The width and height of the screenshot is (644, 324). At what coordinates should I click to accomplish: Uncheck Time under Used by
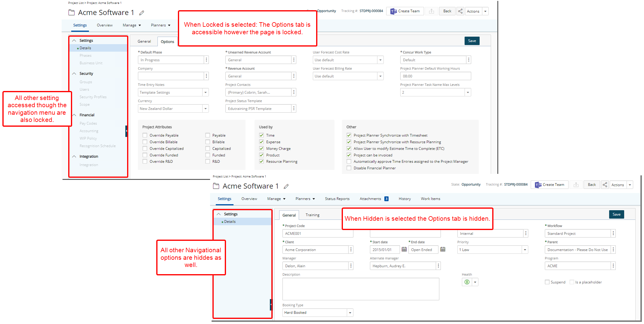pos(261,135)
